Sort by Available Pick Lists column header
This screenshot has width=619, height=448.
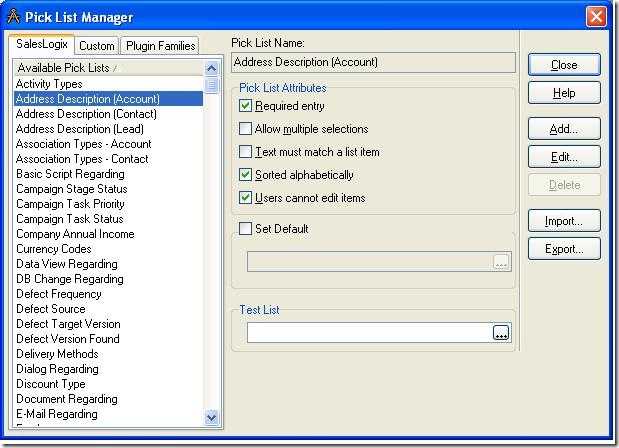[108, 68]
